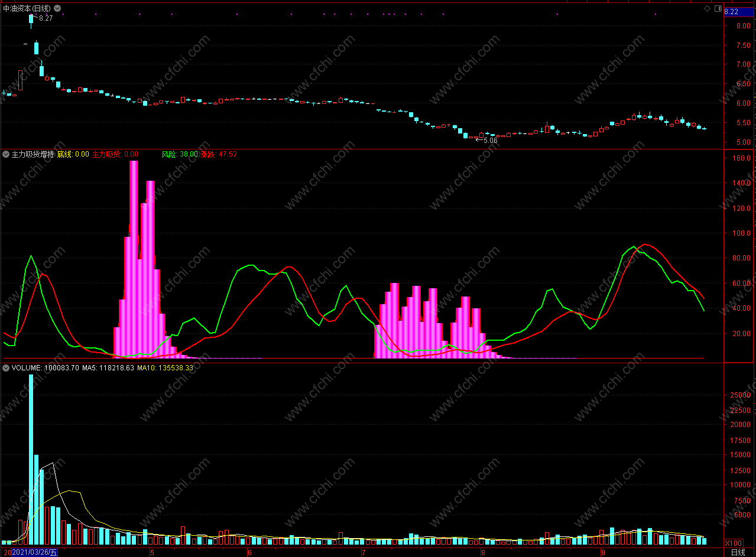Select the 2021/03/26/五 date label
The height and width of the screenshot is (557, 756).
(x=35, y=552)
